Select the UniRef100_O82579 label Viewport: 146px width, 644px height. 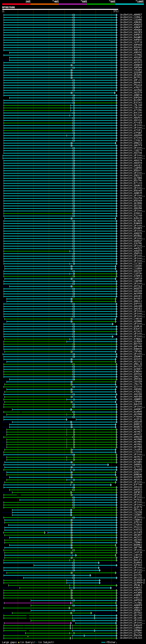point(131,93)
